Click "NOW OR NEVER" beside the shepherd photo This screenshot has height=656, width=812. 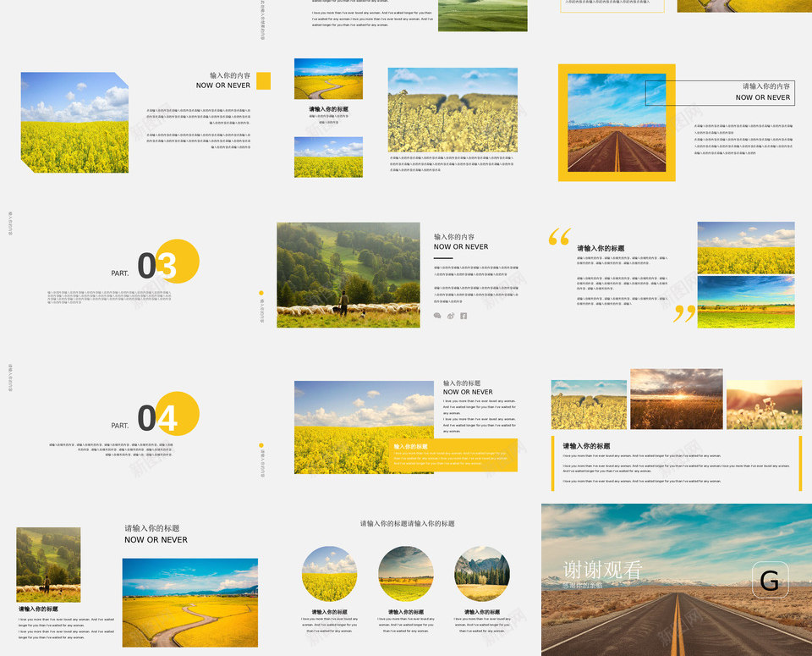point(461,246)
